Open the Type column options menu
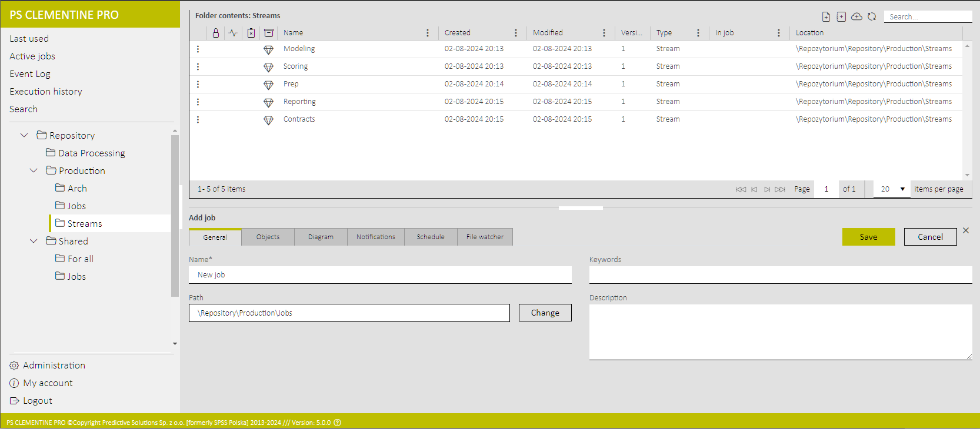 point(698,33)
